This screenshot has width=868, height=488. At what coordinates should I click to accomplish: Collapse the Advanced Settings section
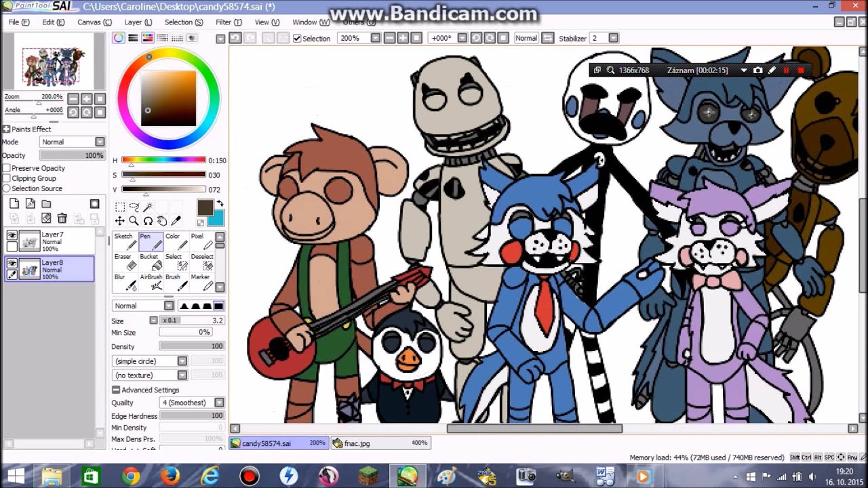coord(116,390)
